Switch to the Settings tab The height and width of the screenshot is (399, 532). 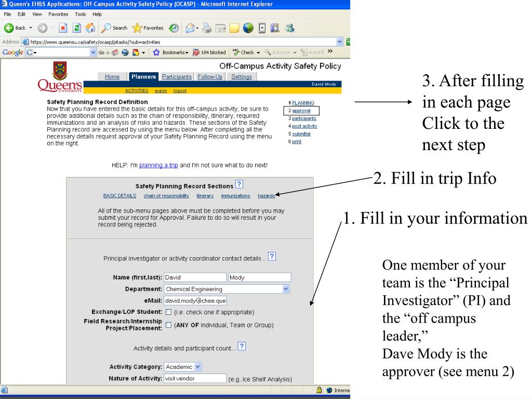242,77
